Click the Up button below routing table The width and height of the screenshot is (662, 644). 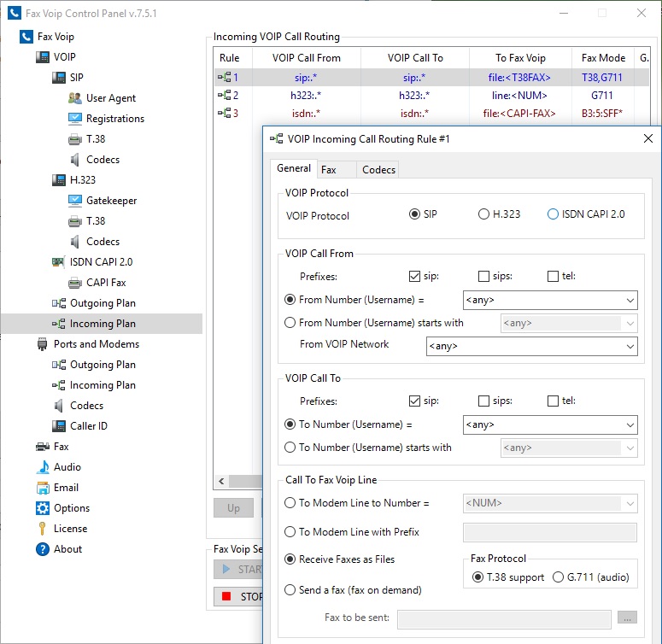pyautogui.click(x=233, y=508)
